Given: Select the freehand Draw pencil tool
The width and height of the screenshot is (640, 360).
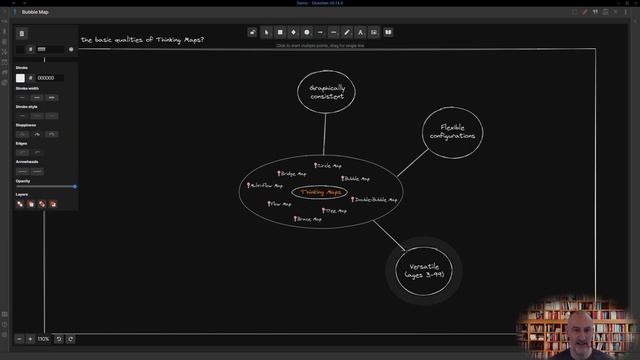Looking at the screenshot, I should [347, 32].
